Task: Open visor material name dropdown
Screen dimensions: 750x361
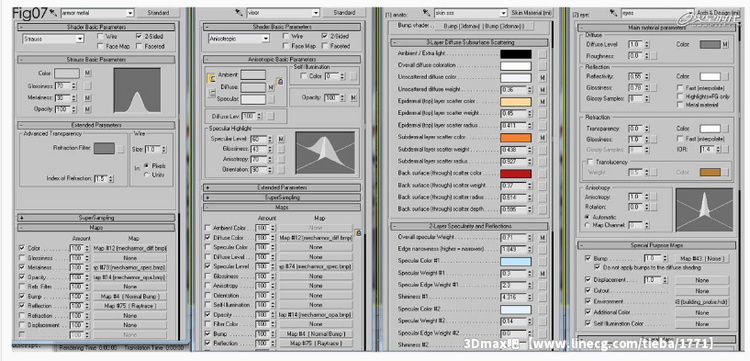Action: point(316,13)
